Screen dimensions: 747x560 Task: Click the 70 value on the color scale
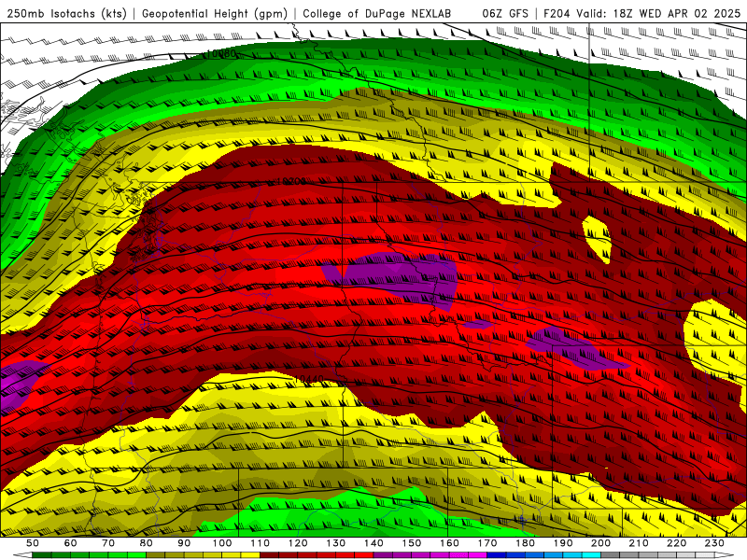pos(108,543)
